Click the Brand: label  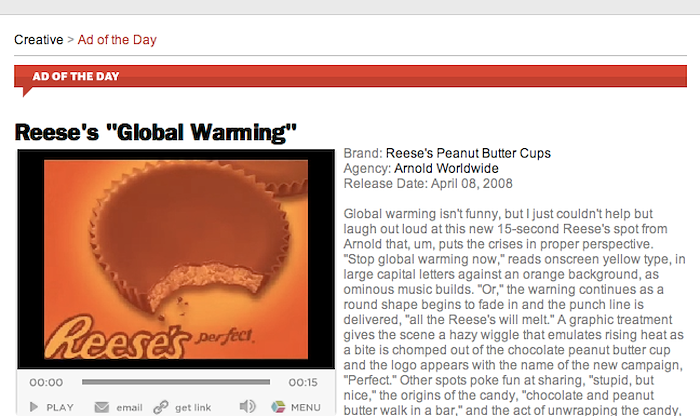pos(363,153)
